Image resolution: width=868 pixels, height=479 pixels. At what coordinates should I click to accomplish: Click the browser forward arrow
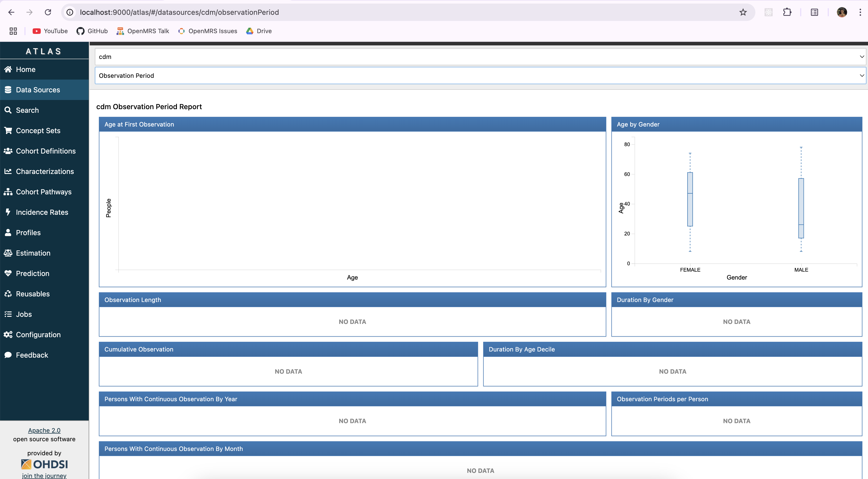(29, 12)
